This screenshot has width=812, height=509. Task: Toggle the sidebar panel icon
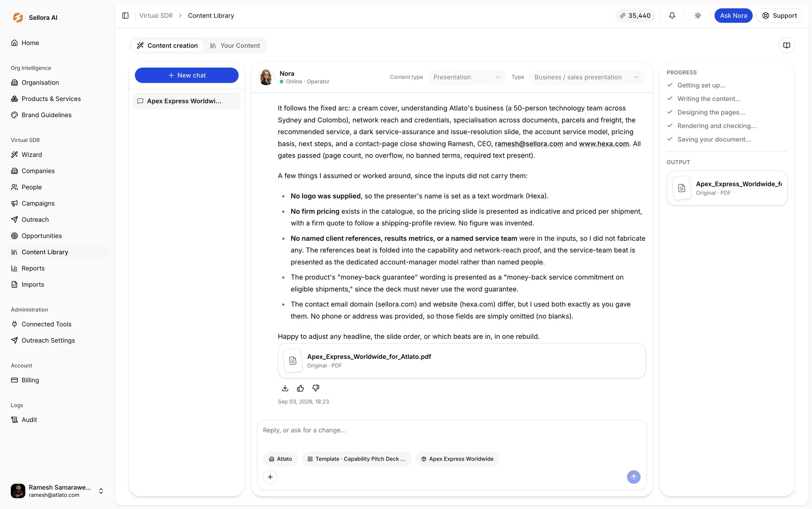click(125, 15)
